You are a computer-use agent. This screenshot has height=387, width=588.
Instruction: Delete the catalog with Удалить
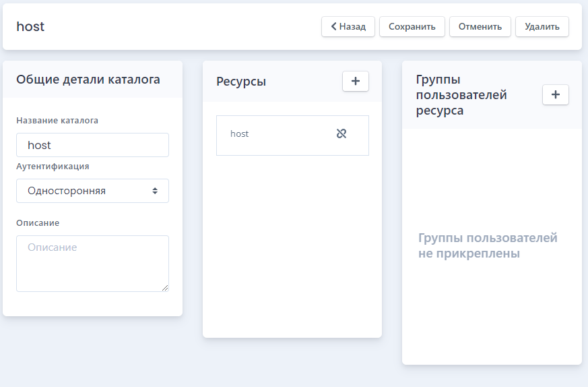(x=542, y=27)
